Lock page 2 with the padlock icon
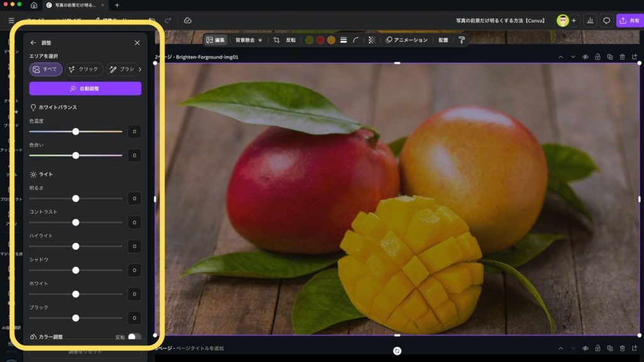The height and width of the screenshot is (362, 644). (x=597, y=57)
